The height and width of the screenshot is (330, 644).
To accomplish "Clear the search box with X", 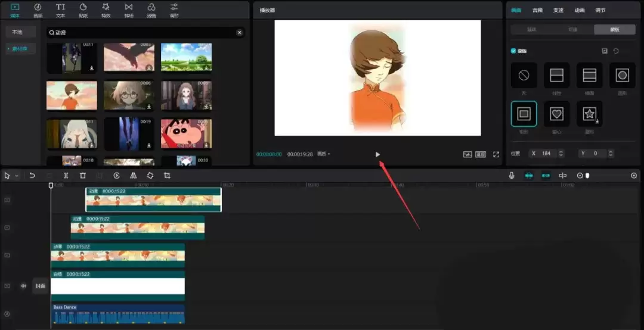I will pos(240,32).
